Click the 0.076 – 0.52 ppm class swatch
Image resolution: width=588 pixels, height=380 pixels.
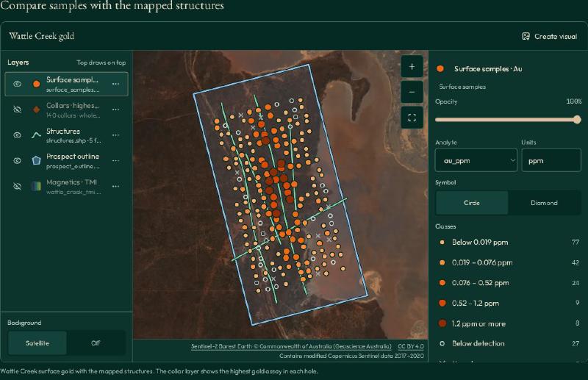442,283
